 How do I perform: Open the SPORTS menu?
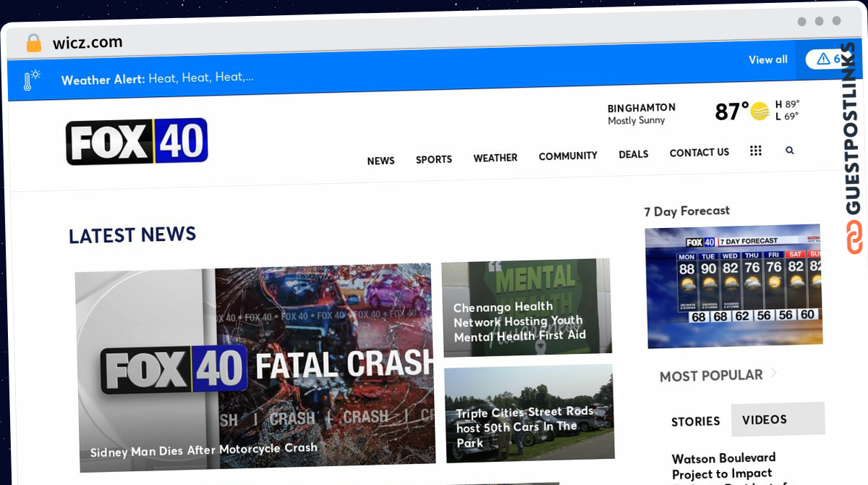click(x=434, y=159)
